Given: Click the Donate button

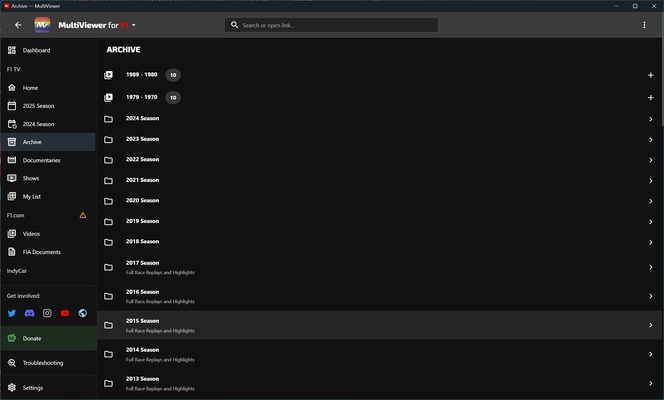Looking at the screenshot, I should [48, 338].
